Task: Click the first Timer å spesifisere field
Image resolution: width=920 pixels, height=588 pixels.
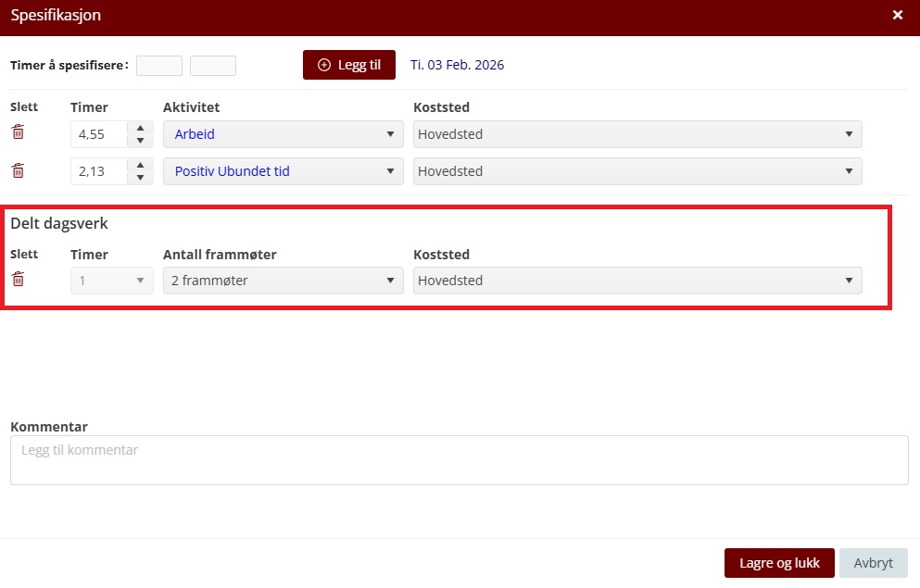Action: [x=159, y=66]
